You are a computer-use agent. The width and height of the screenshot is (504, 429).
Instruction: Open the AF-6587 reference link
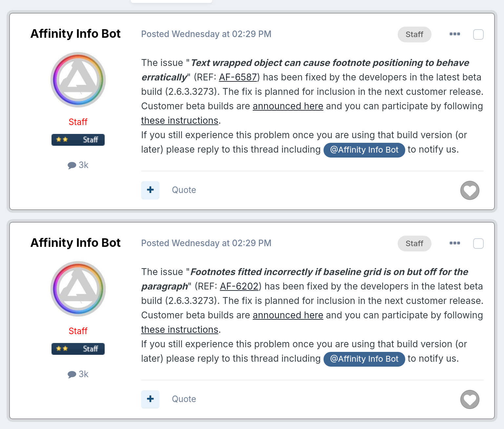click(238, 77)
